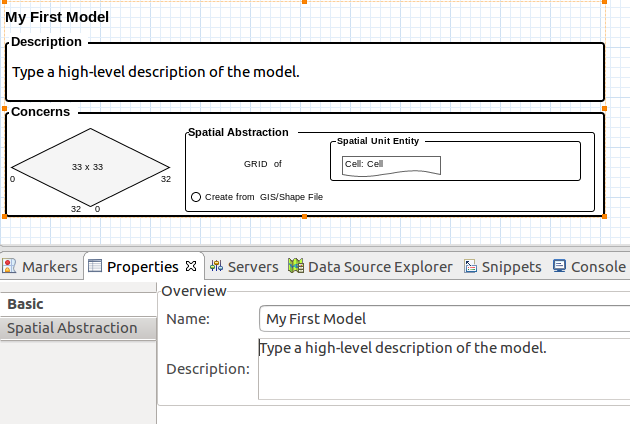Click the Name: field label
Screen dimensions: 630x424
tap(188, 319)
